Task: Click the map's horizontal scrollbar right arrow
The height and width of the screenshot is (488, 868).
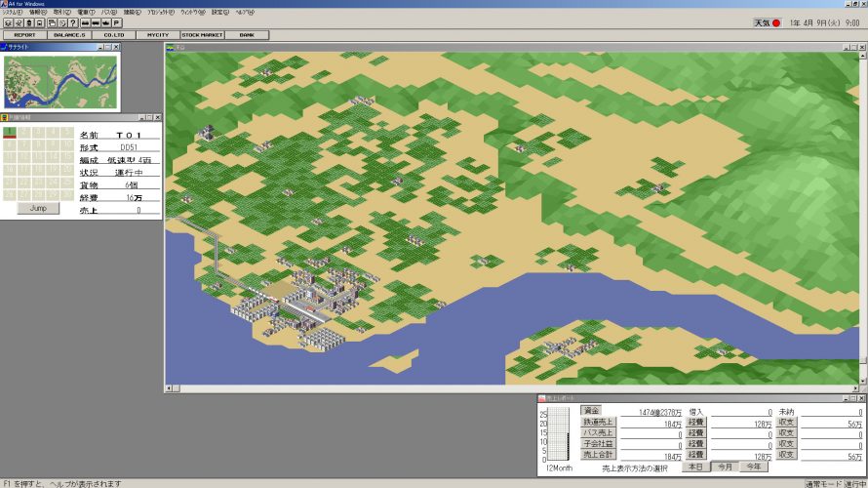Action: (x=855, y=388)
